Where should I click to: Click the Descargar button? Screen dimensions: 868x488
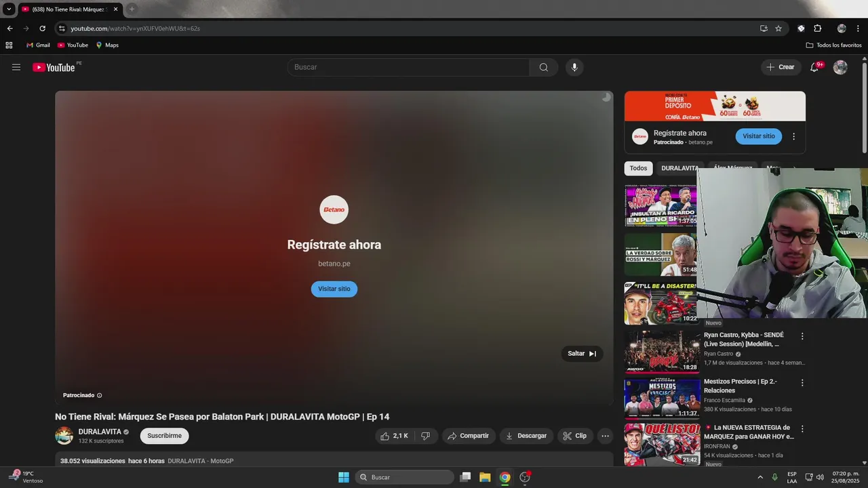coord(526,436)
